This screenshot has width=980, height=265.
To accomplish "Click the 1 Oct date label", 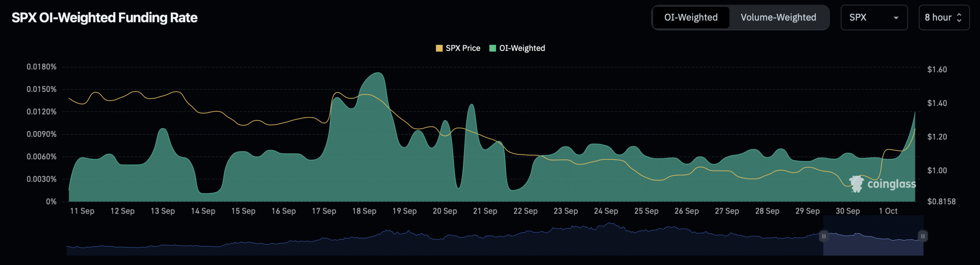I will 888,211.
